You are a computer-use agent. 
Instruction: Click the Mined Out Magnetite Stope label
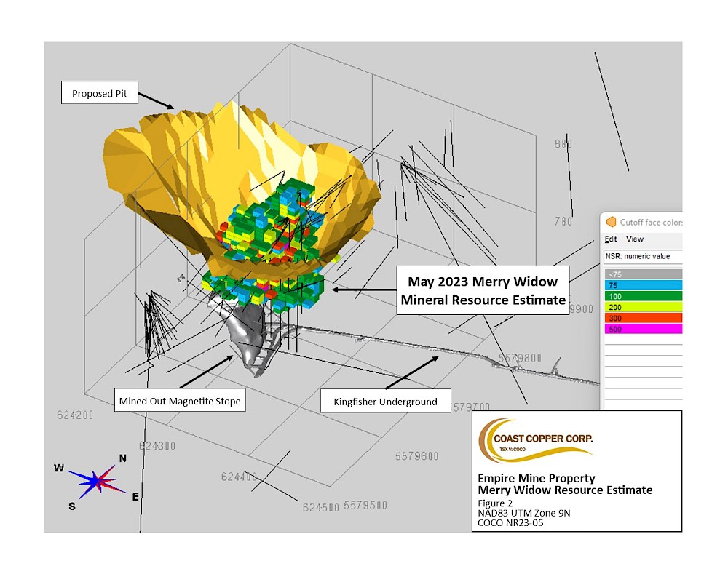click(179, 400)
